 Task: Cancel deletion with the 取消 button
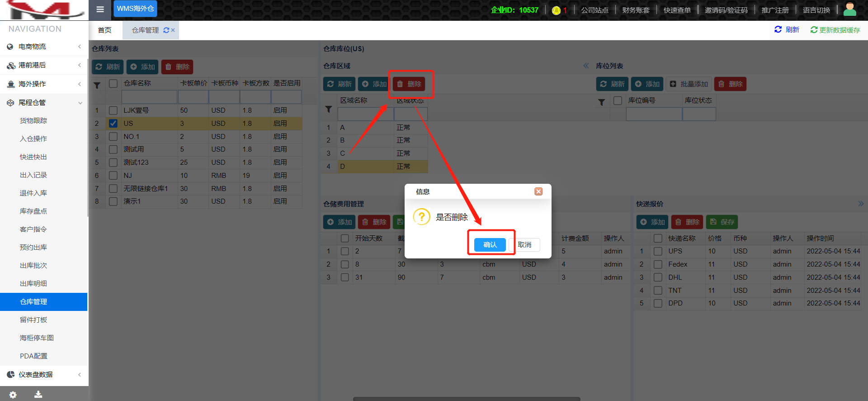coord(524,245)
